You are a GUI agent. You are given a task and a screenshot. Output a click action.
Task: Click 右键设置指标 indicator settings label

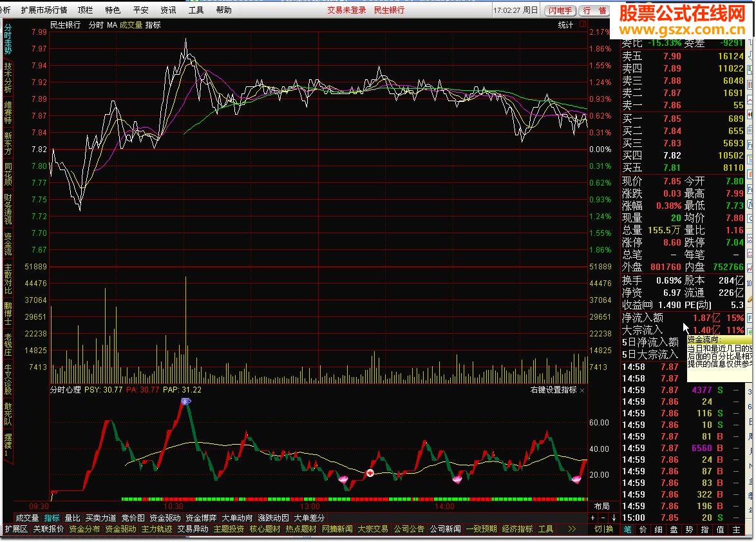[x=553, y=389]
